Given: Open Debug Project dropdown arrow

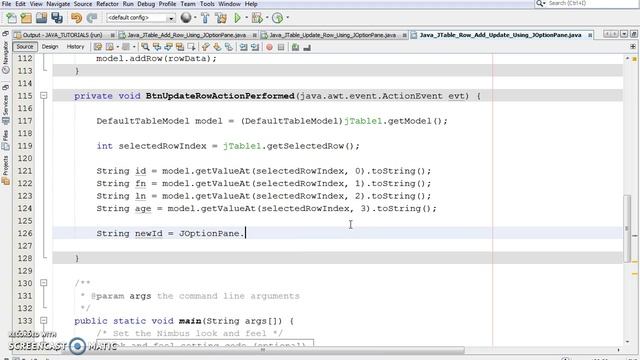Looking at the screenshot, I should point(267,18).
